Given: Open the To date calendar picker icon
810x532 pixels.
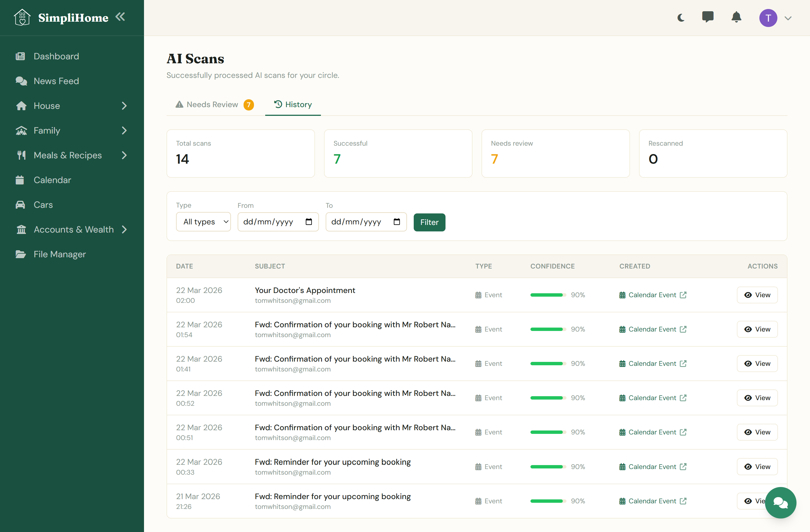Looking at the screenshot, I should [397, 222].
